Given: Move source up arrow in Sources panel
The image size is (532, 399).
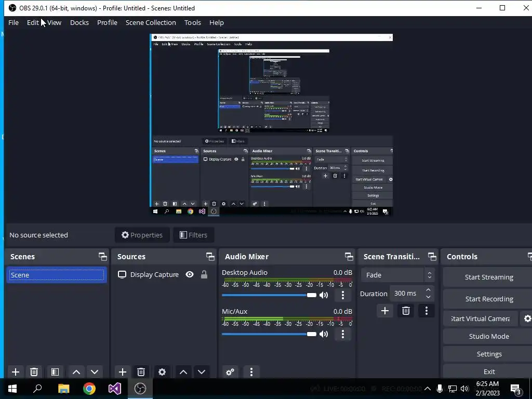Looking at the screenshot, I should (x=183, y=372).
